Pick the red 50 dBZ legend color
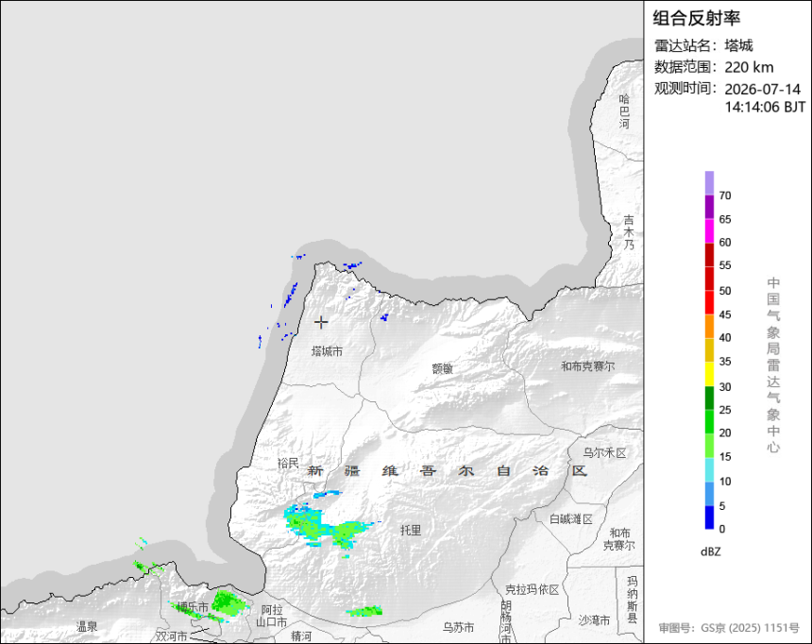The height and width of the screenshot is (644, 812). [709, 279]
